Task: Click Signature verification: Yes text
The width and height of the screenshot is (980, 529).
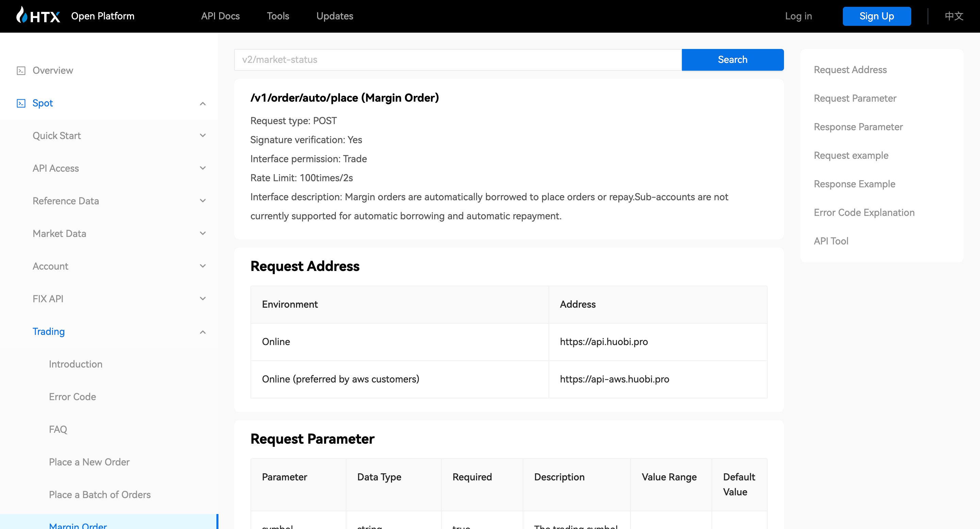Action: pos(306,140)
